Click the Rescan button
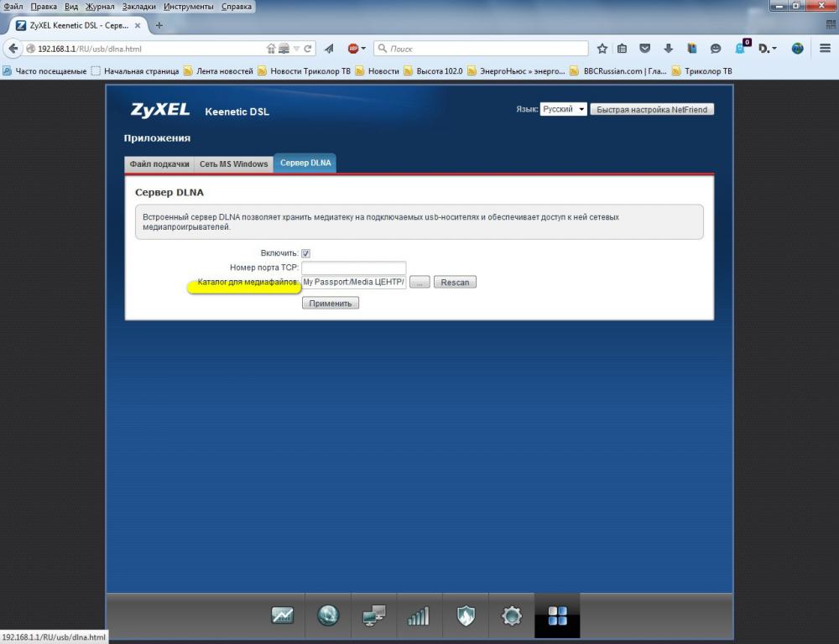The height and width of the screenshot is (644, 839). 455,283
